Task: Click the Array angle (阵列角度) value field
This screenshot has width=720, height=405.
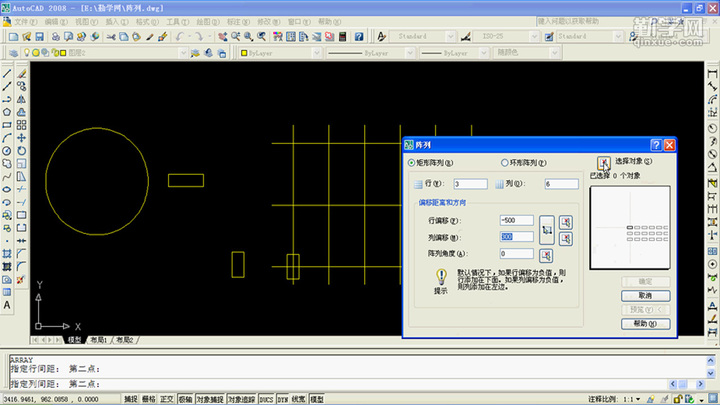Action: (x=517, y=253)
